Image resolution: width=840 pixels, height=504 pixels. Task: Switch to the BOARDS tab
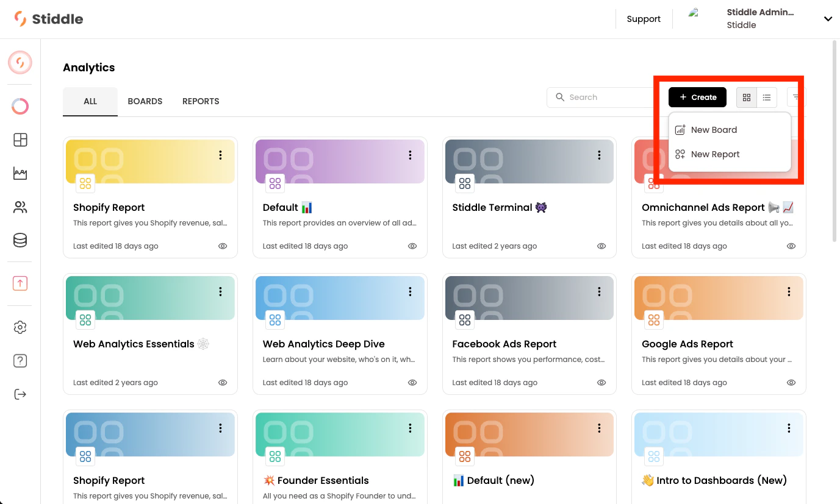145,101
